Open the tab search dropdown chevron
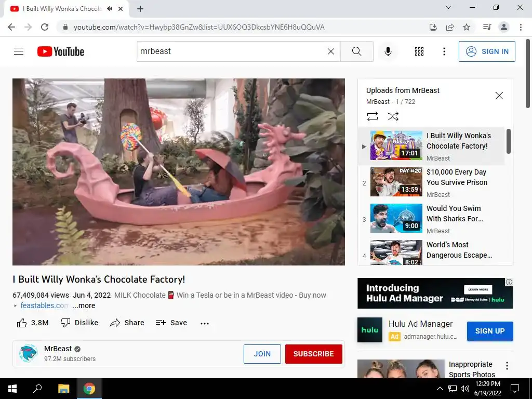The height and width of the screenshot is (399, 532). click(x=448, y=7)
